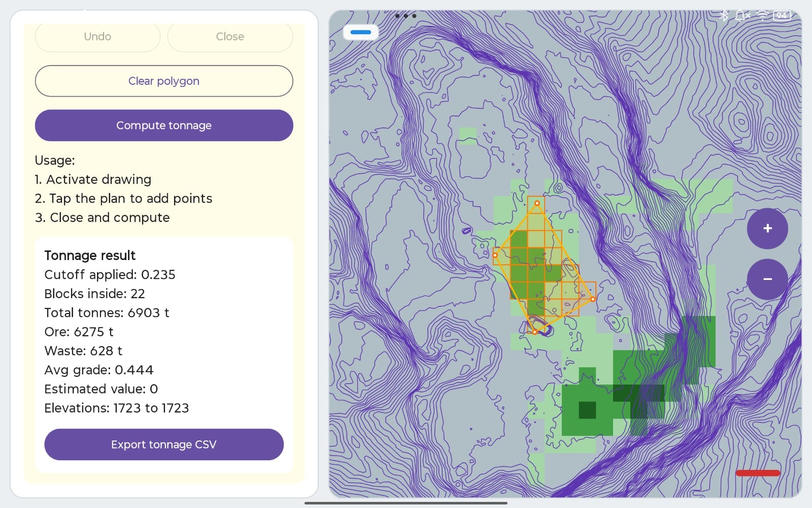Tap the blue pill button on map
Screen dimensions: 812x508
361,32
